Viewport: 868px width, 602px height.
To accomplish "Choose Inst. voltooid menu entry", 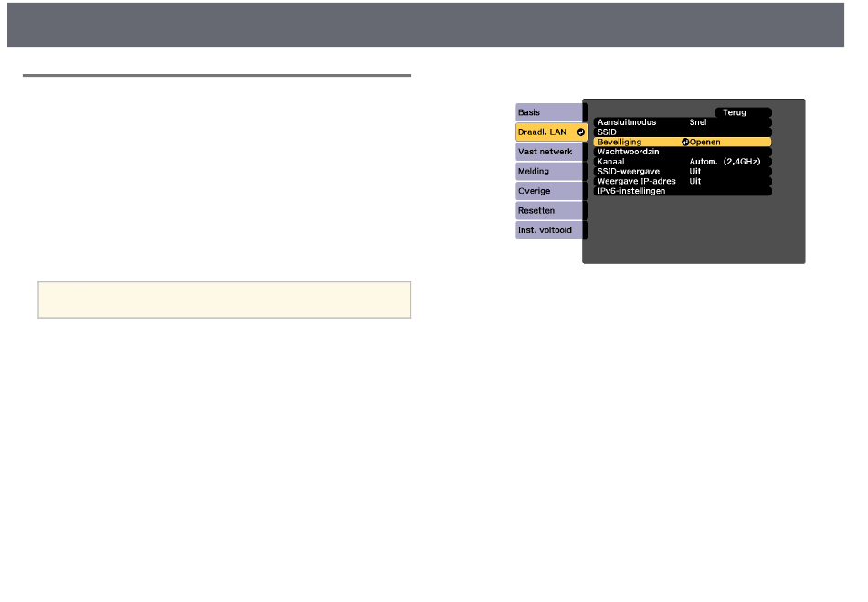I will click(551, 230).
